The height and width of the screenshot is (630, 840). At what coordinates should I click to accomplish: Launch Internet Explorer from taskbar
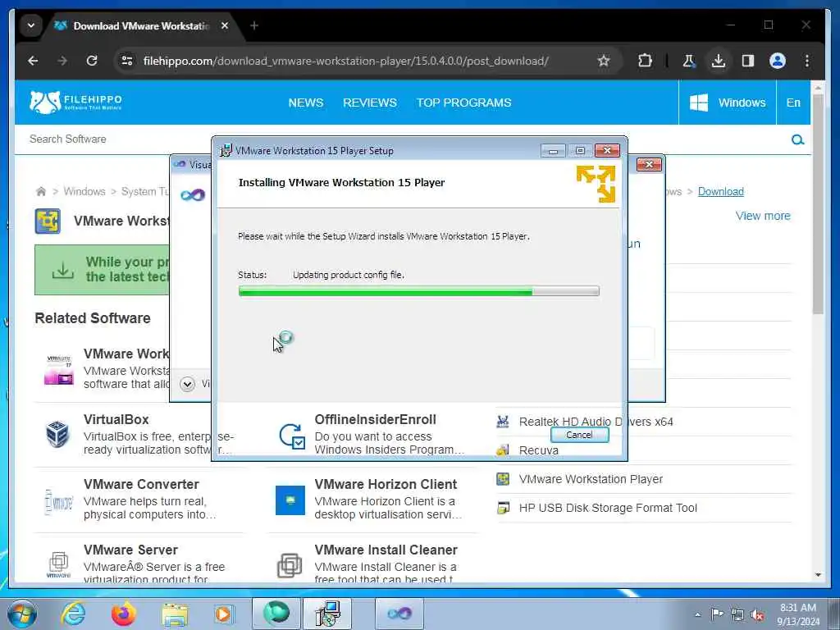73,614
